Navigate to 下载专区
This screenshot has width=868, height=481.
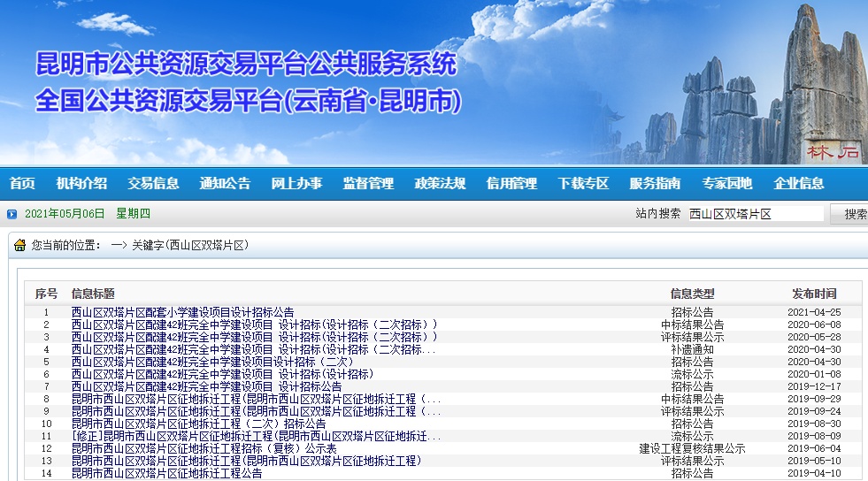tap(583, 184)
